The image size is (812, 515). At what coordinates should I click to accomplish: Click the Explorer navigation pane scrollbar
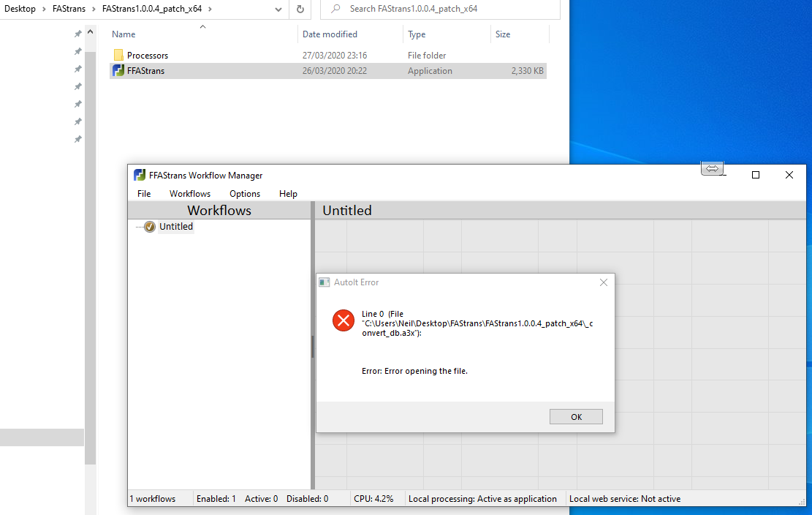point(90,258)
